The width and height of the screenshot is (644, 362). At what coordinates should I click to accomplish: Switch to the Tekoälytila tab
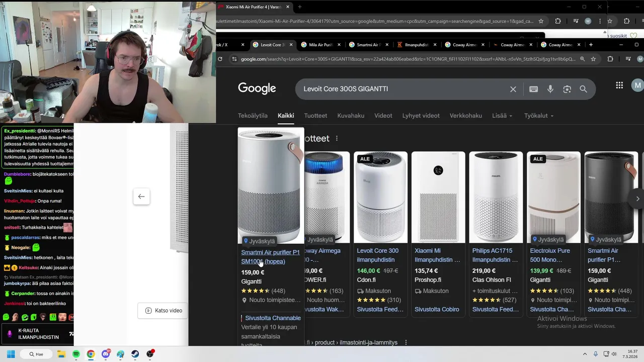253,116
